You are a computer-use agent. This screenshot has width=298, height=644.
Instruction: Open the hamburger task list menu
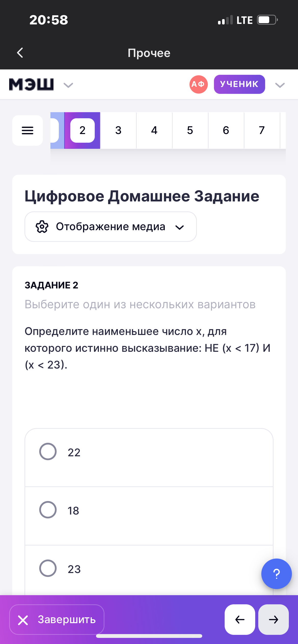pos(28,130)
